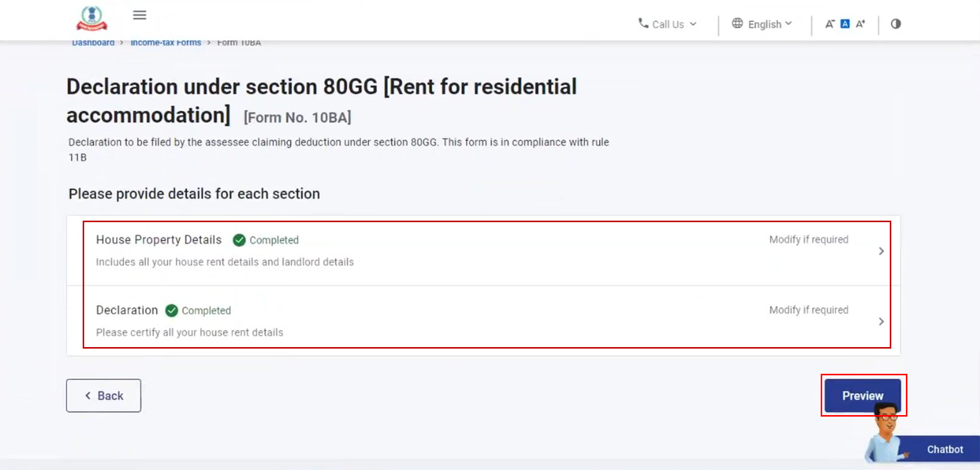The height and width of the screenshot is (470, 980).
Task: Click the phone icon beside Call Us
Action: click(643, 23)
